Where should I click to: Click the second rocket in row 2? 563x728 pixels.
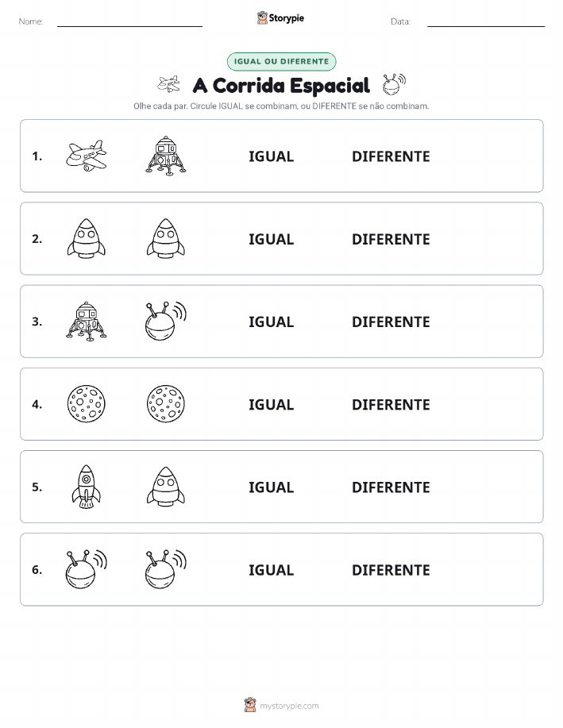[166, 238]
